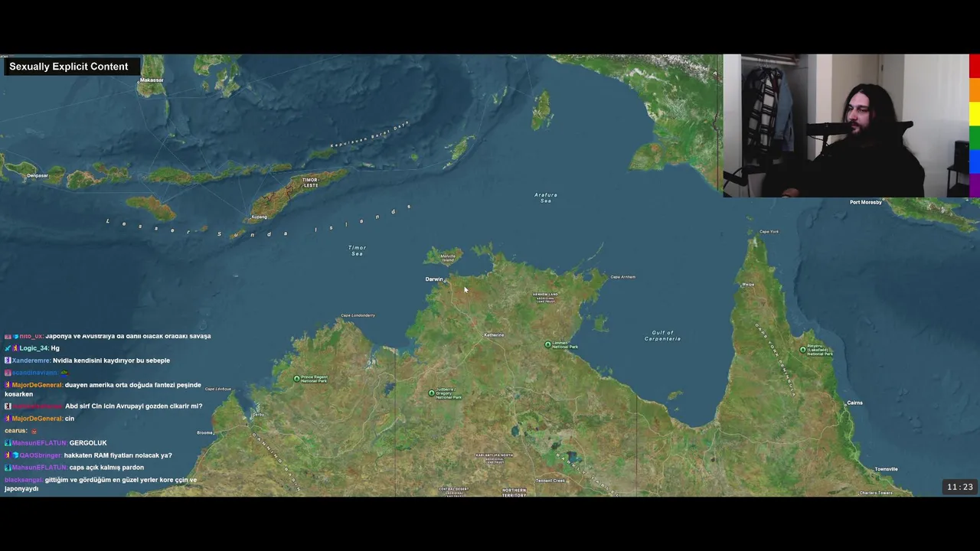Select the Northern Territory label
Screen dimensions: 980x551
[x=514, y=492]
